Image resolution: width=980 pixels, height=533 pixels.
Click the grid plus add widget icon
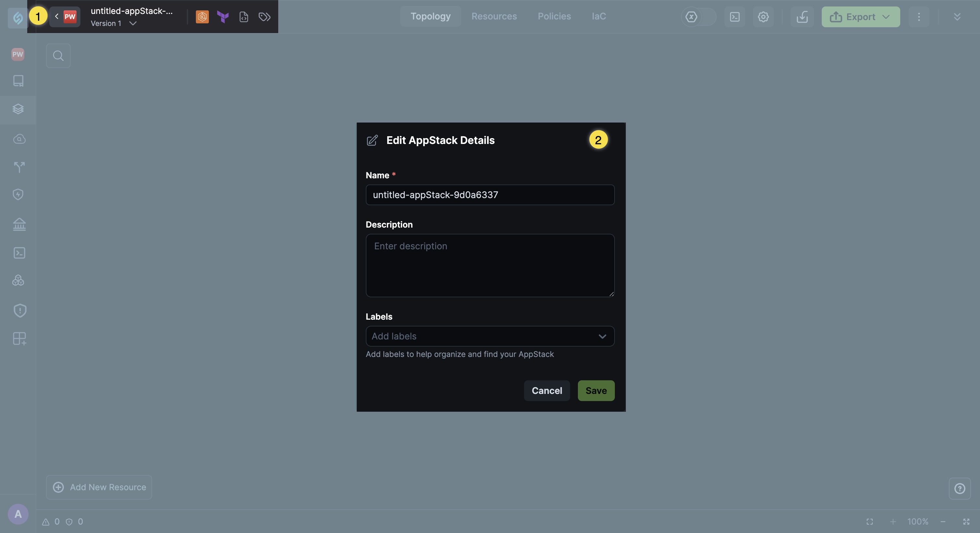pyautogui.click(x=19, y=338)
